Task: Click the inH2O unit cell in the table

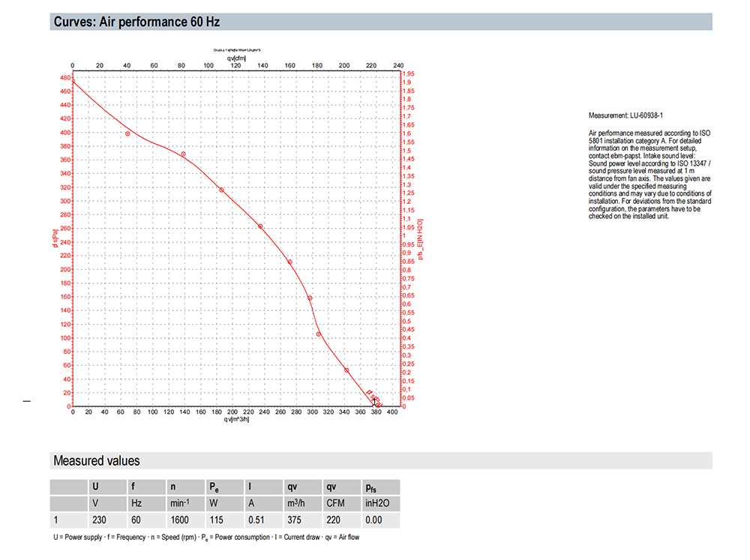Action: point(378,503)
